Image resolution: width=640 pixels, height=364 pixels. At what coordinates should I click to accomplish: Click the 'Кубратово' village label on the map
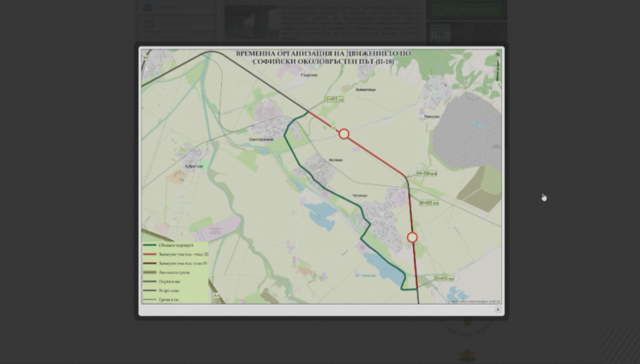click(194, 166)
